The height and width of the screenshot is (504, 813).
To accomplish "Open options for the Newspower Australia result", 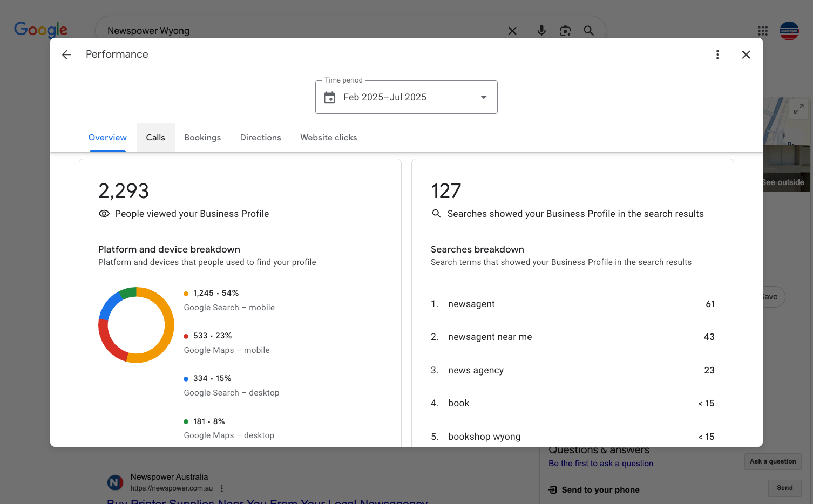I will [222, 488].
